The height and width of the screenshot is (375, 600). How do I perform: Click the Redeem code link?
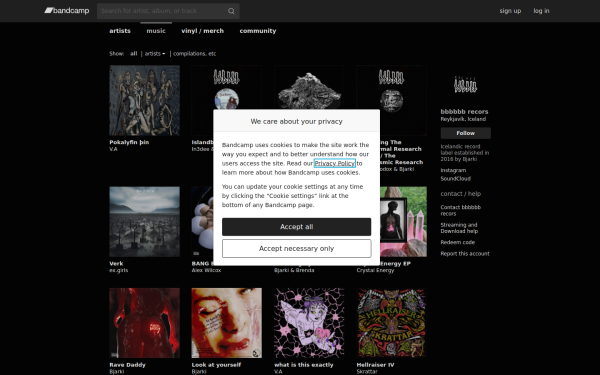(457, 242)
